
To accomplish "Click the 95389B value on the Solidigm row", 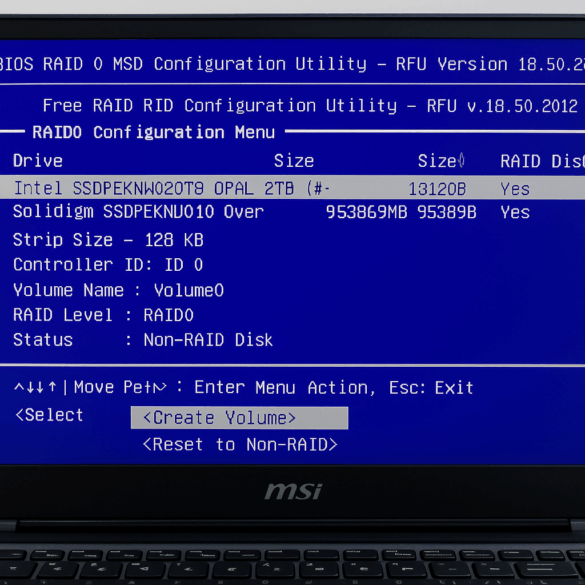I will tap(447, 212).
